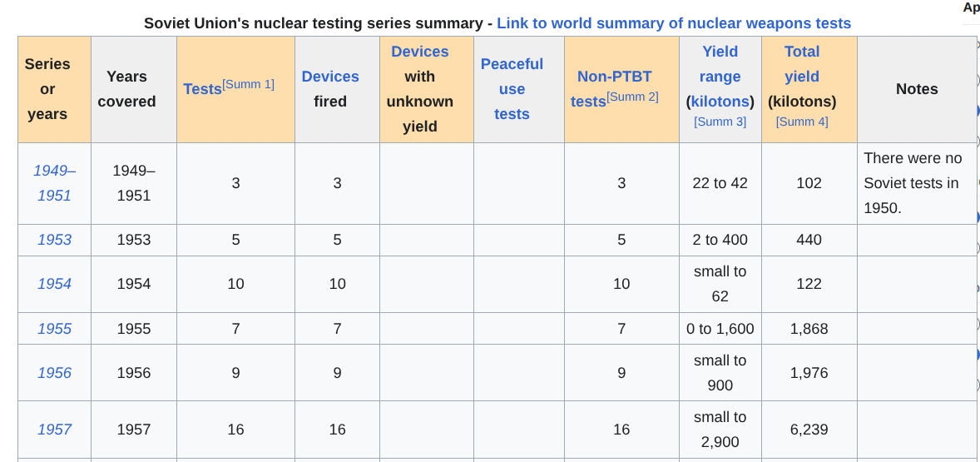Open the Peaceful use tests link
The height and width of the screenshot is (462, 980).
[x=512, y=89]
